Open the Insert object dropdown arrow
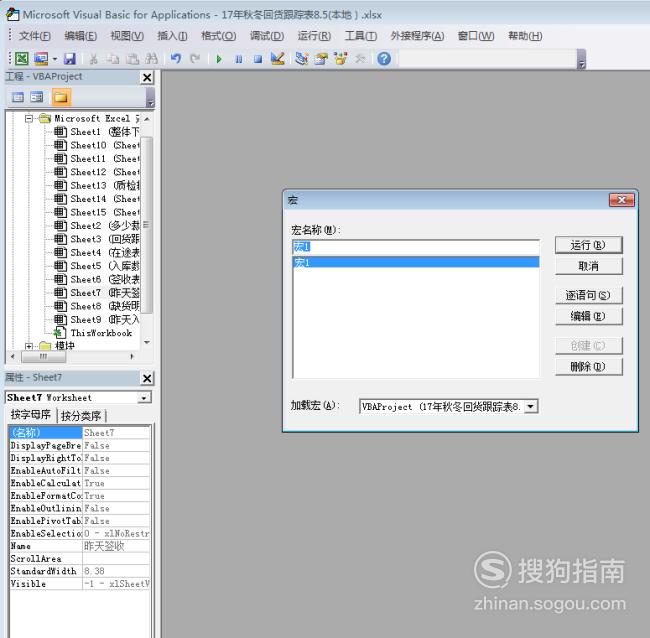 54,59
